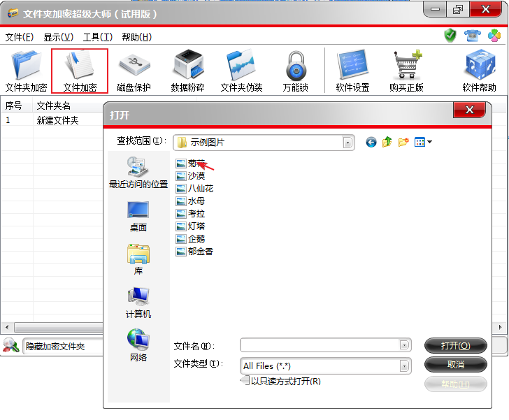Expand the 文件名 combo box arrow
The height and width of the screenshot is (420, 509).
[404, 345]
